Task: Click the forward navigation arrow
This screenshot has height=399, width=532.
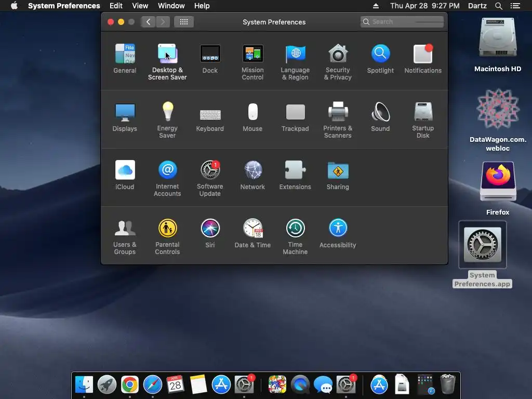Action: [x=163, y=22]
